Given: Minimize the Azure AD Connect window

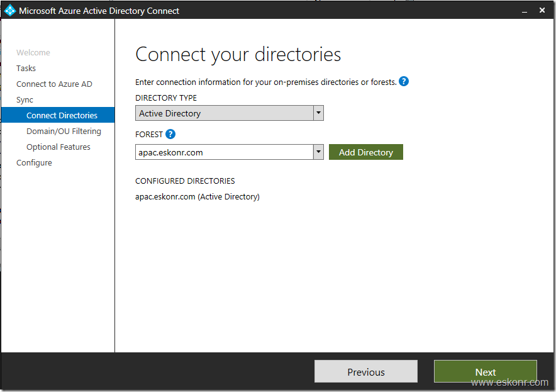Looking at the screenshot, I should [525, 10].
